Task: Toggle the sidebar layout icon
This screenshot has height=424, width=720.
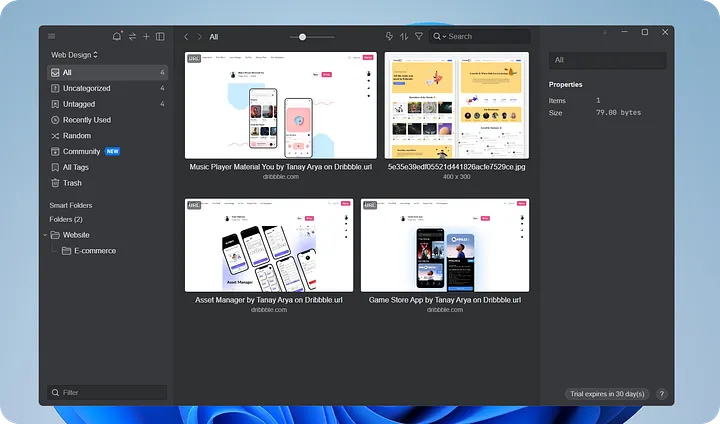Action: (x=160, y=36)
